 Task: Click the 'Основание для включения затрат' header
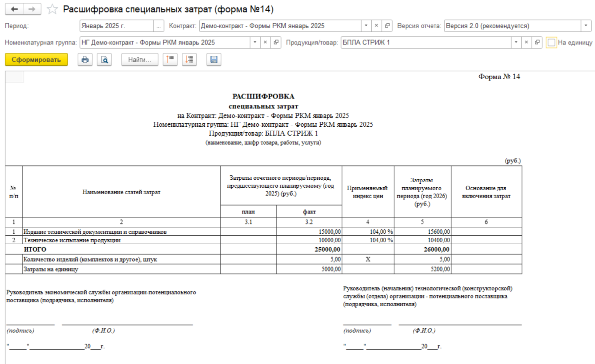point(486,192)
